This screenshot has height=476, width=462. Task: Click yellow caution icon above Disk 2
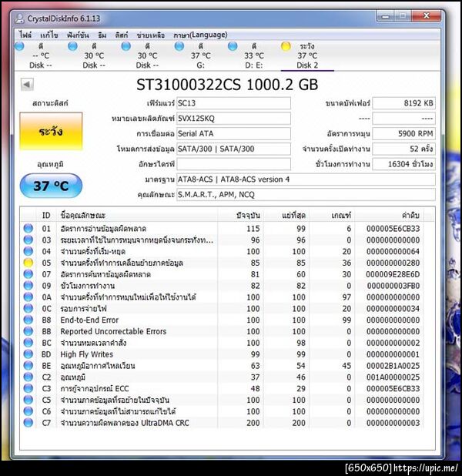point(286,46)
